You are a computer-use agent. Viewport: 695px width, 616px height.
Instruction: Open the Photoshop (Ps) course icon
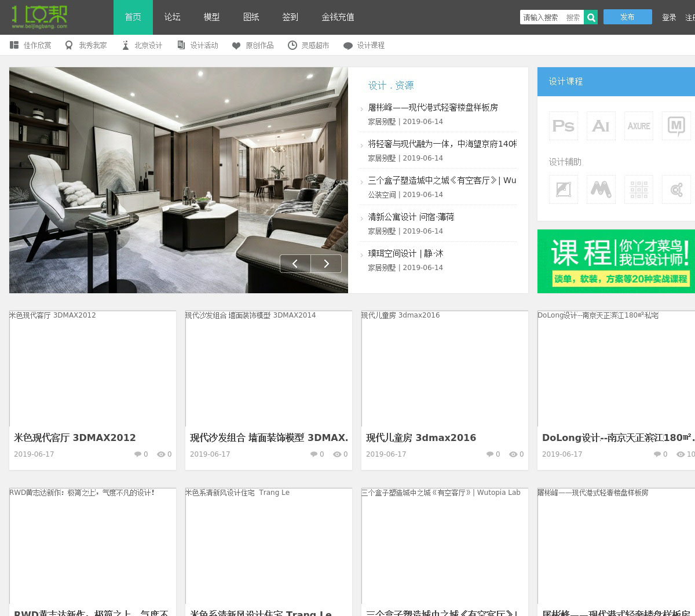click(x=563, y=126)
